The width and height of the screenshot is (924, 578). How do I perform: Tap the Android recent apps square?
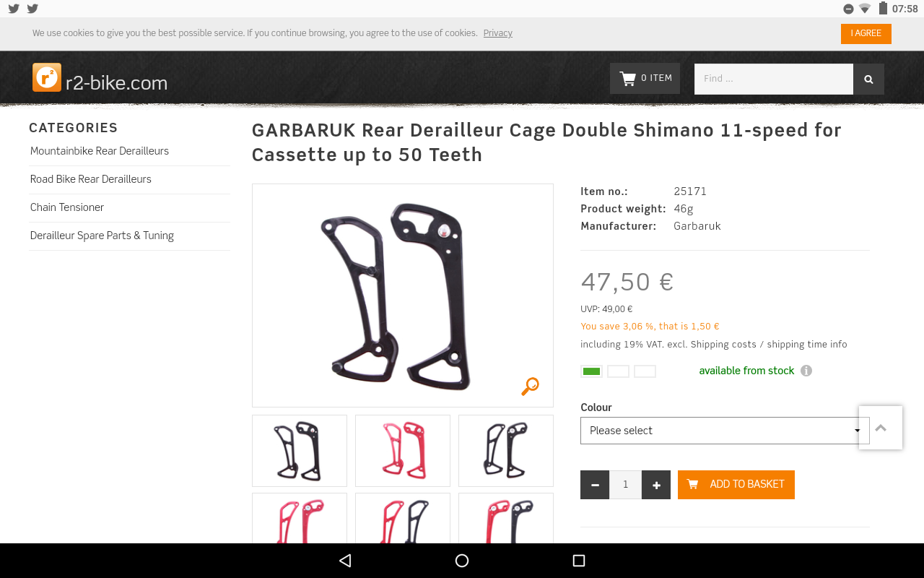coord(578,561)
